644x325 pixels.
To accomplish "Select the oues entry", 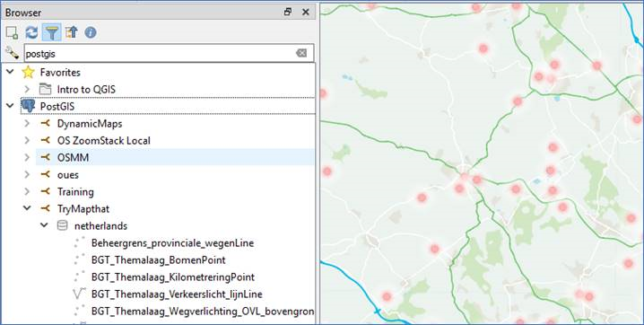I will coord(68,175).
